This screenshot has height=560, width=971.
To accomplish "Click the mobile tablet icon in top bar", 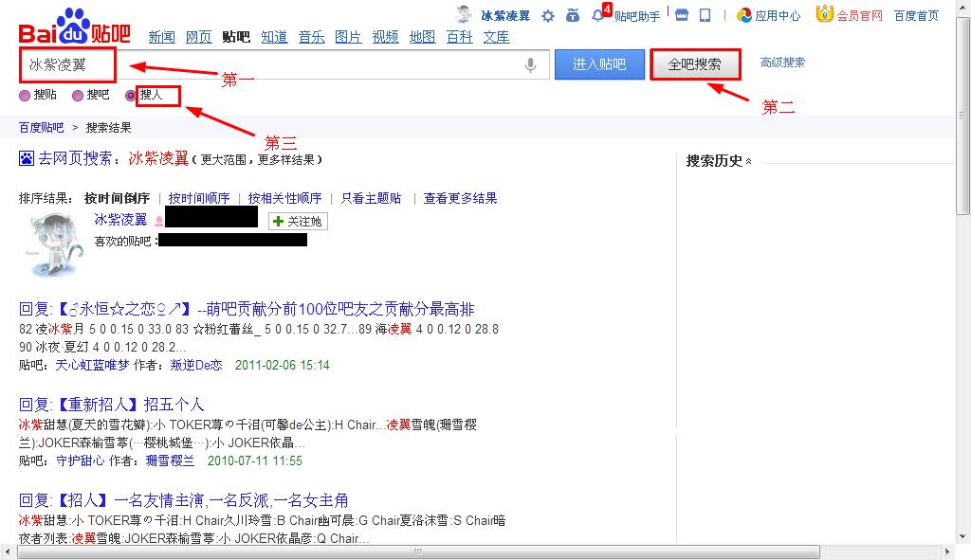I will (705, 15).
